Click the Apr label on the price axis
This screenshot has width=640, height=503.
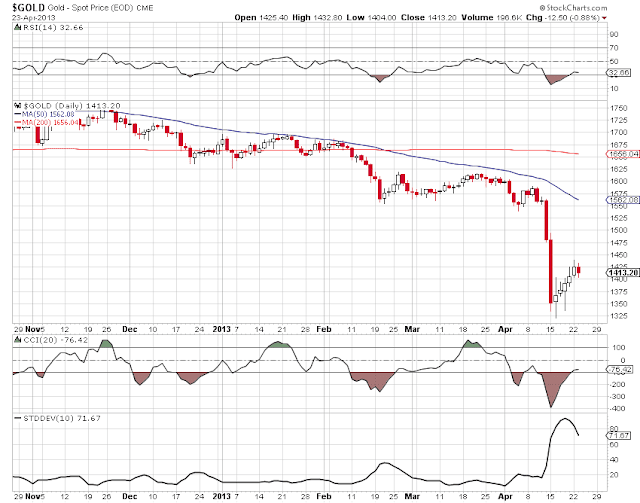[x=505, y=329]
